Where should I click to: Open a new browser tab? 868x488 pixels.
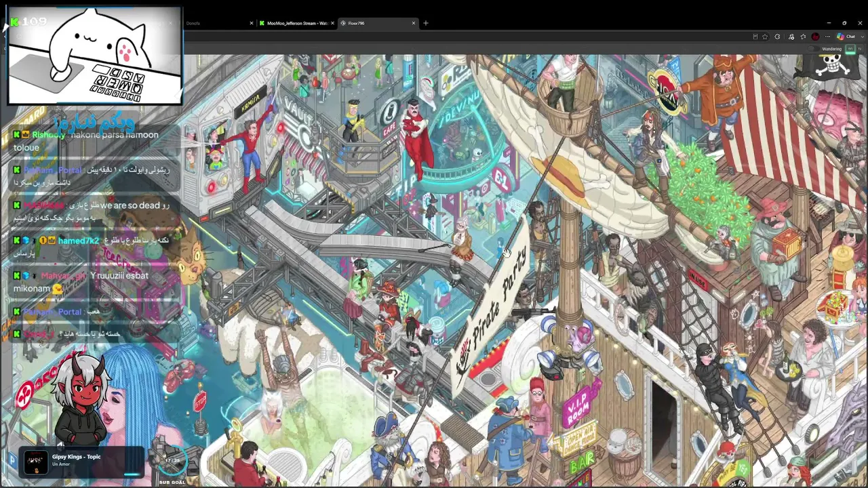[x=426, y=23]
